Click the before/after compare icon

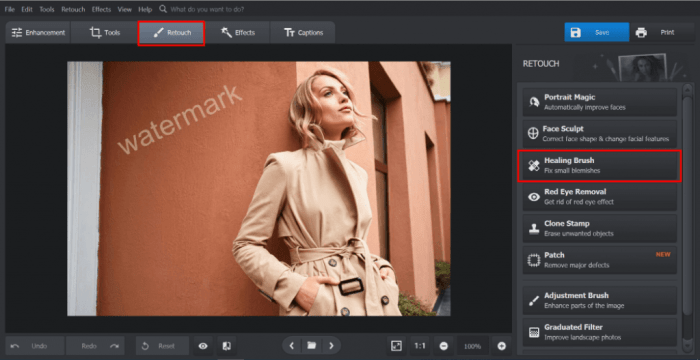(227, 346)
